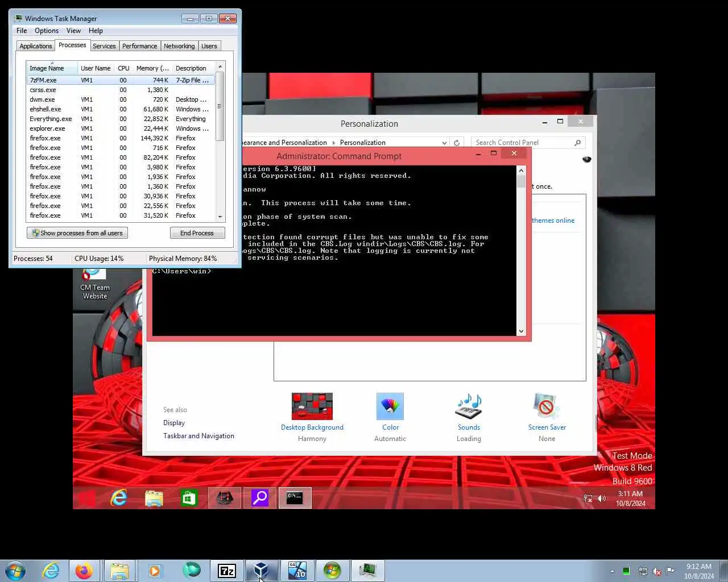The height and width of the screenshot is (582, 728).
Task: Click the Windows 7 Start orb
Action: click(15, 570)
